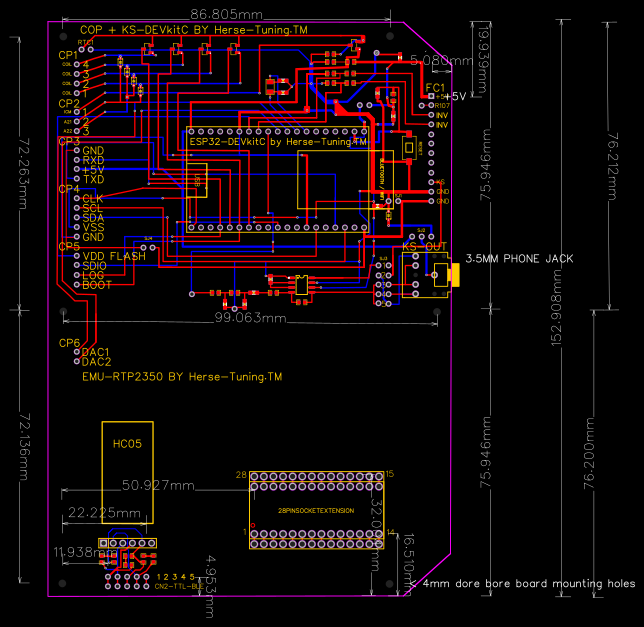
Task: Click the COP + KS-DEVkitC title text
Action: [x=193, y=30]
